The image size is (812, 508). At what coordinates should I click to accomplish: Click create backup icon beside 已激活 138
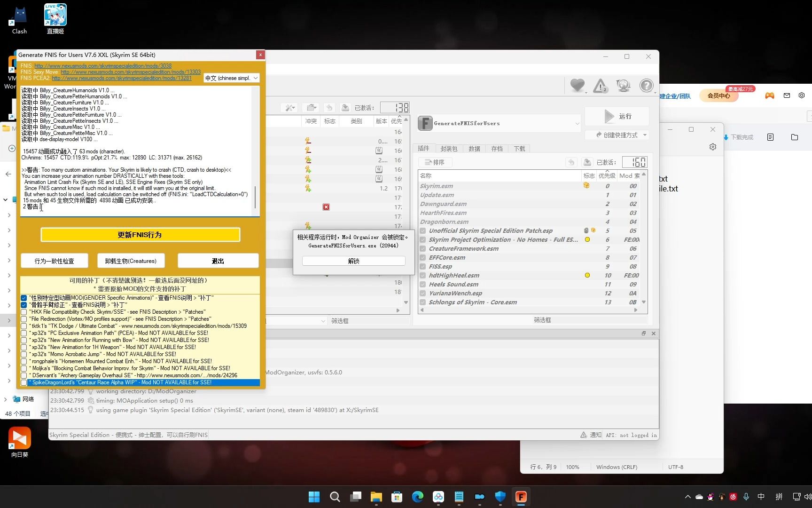pyautogui.click(x=345, y=108)
